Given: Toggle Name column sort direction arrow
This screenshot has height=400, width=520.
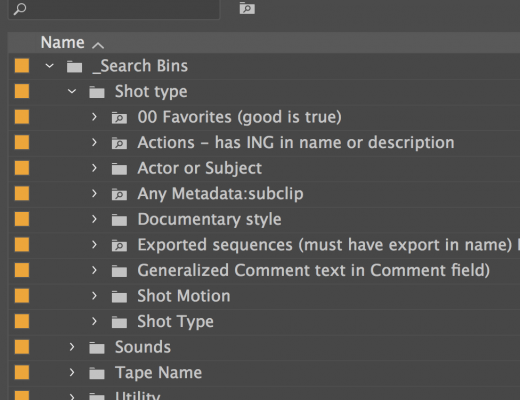Looking at the screenshot, I should tap(98, 45).
